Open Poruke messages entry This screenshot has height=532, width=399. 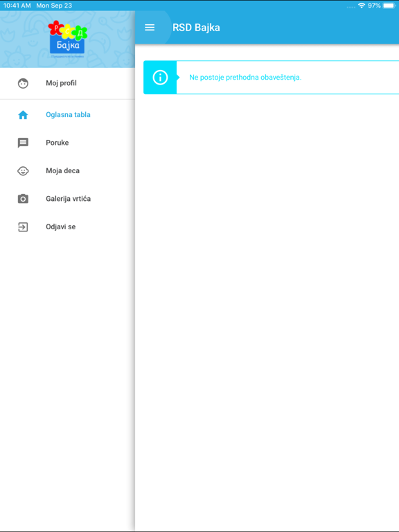[x=67, y=143]
